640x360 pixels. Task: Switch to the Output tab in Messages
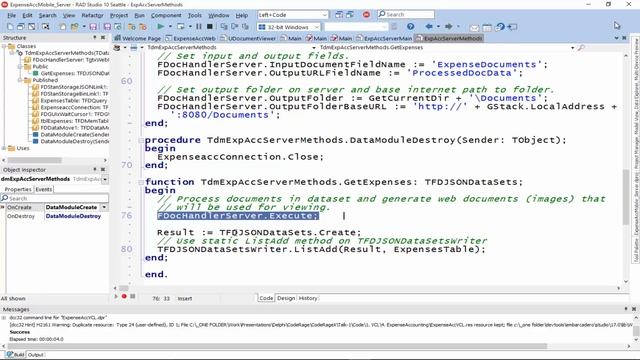pos(36,355)
